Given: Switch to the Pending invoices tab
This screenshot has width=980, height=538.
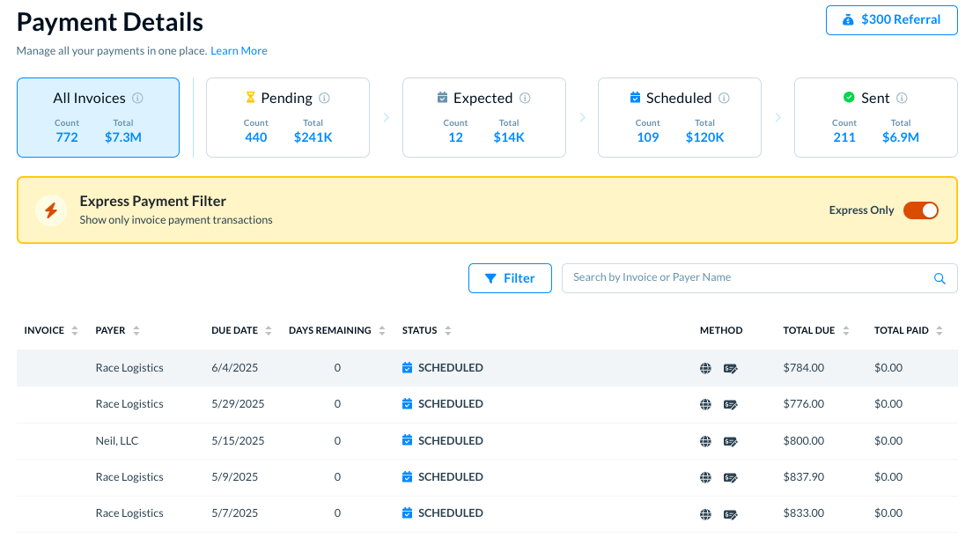Looking at the screenshot, I should [x=288, y=117].
